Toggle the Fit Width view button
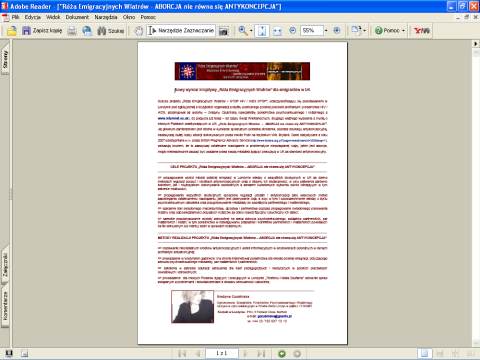This screenshot has width=480, height=360. tap(277, 31)
